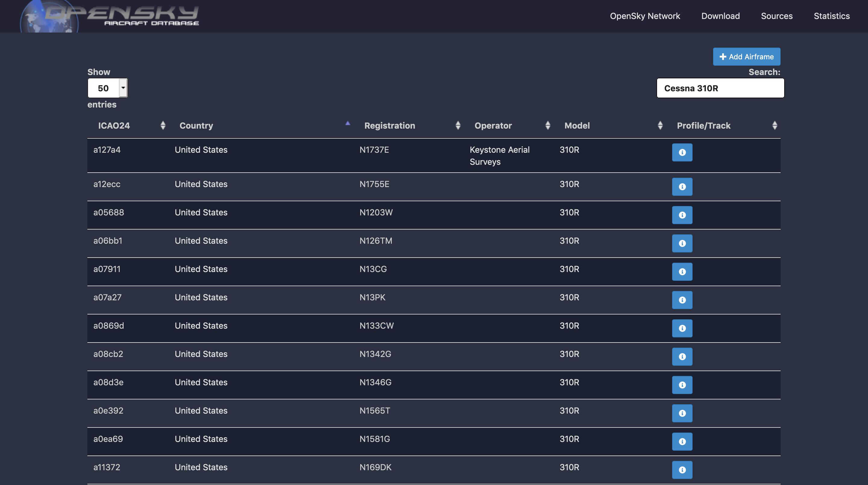868x485 pixels.
Task: Click the OpenSky Aircraft Database logo
Action: click(109, 16)
